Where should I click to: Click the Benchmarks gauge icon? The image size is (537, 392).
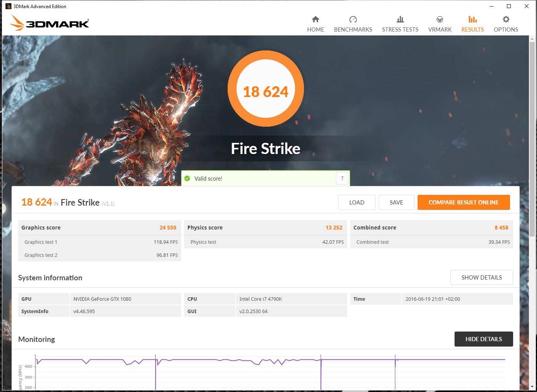(x=353, y=19)
